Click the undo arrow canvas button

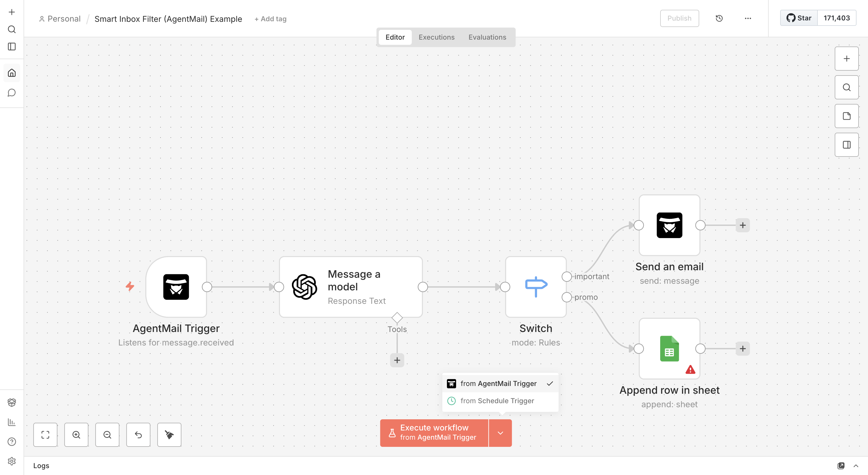click(x=138, y=435)
